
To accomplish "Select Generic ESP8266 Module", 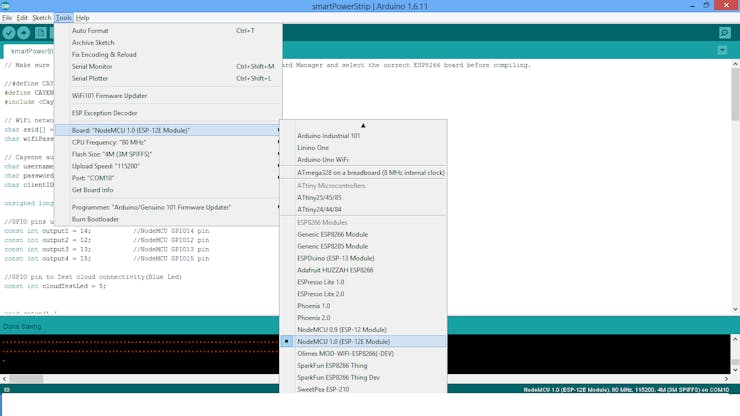I will click(363, 234).
